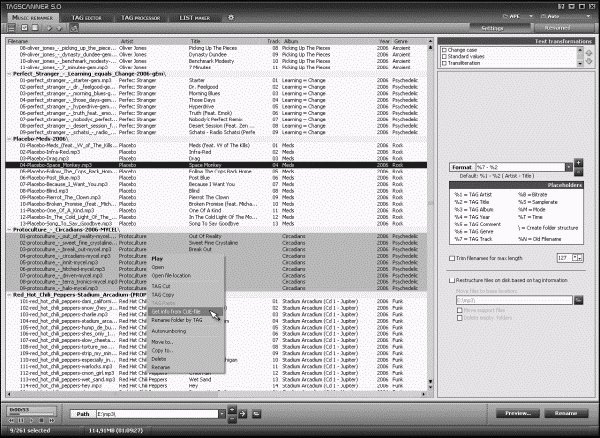600x438 pixels.
Task: Click the playback progress slider
Action: pos(31,414)
